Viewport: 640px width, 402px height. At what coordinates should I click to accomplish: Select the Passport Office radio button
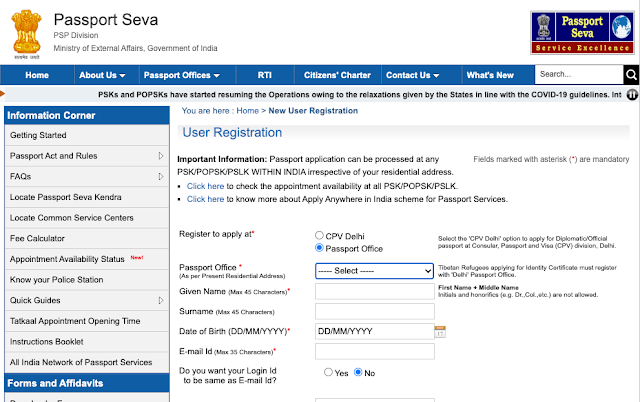pos(320,248)
